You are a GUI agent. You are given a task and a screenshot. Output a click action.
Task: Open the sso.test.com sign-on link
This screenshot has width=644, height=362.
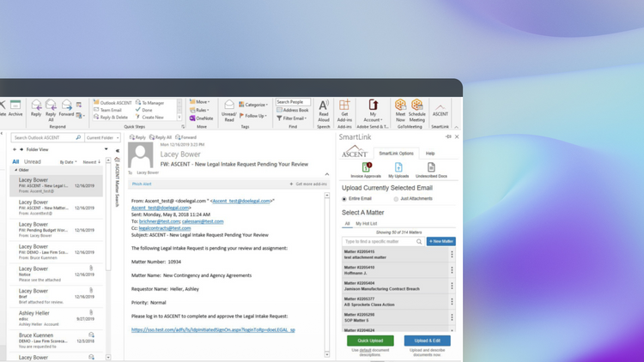tap(213, 329)
